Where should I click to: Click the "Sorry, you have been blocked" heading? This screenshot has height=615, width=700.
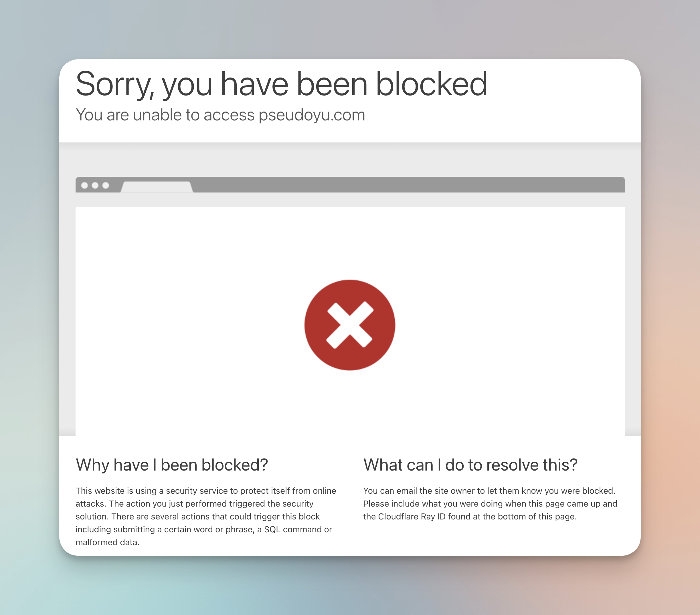pos(281,84)
